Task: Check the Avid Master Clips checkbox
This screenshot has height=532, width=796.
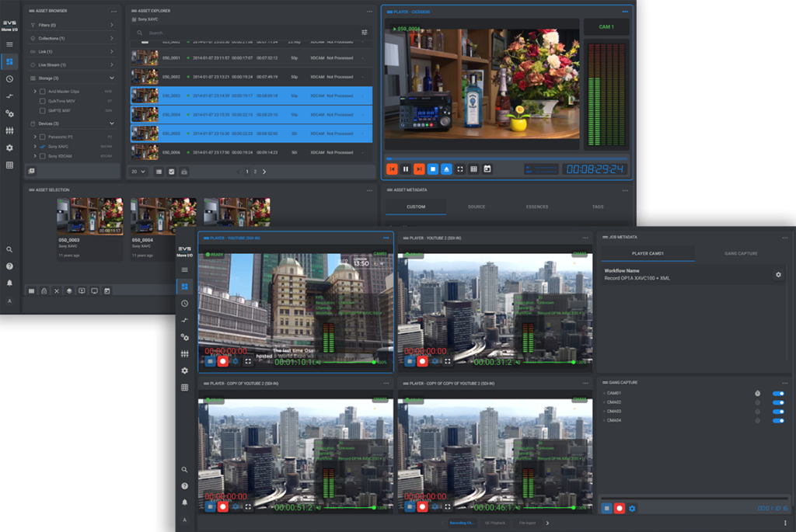Action: coord(42,92)
